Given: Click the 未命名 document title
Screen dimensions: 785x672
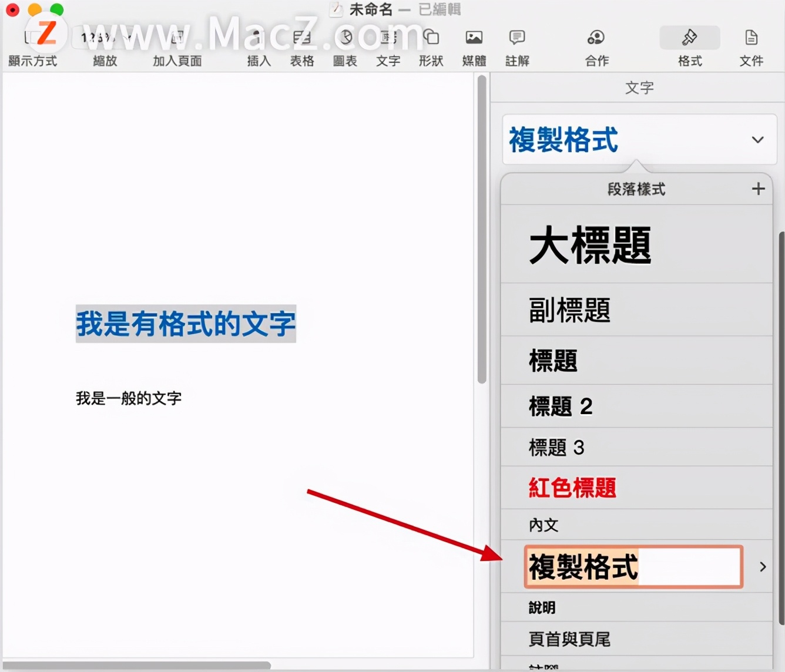Looking at the screenshot, I should (x=371, y=9).
